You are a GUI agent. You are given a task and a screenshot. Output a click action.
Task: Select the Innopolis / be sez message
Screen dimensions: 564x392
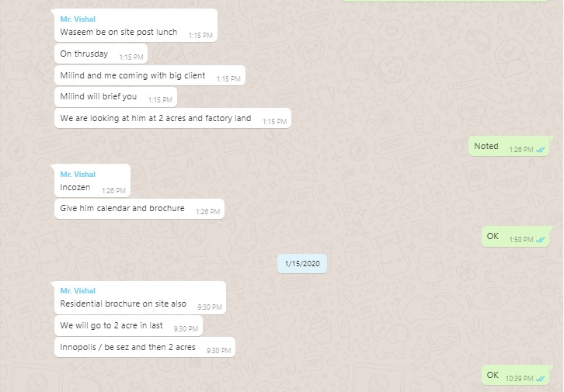144,347
